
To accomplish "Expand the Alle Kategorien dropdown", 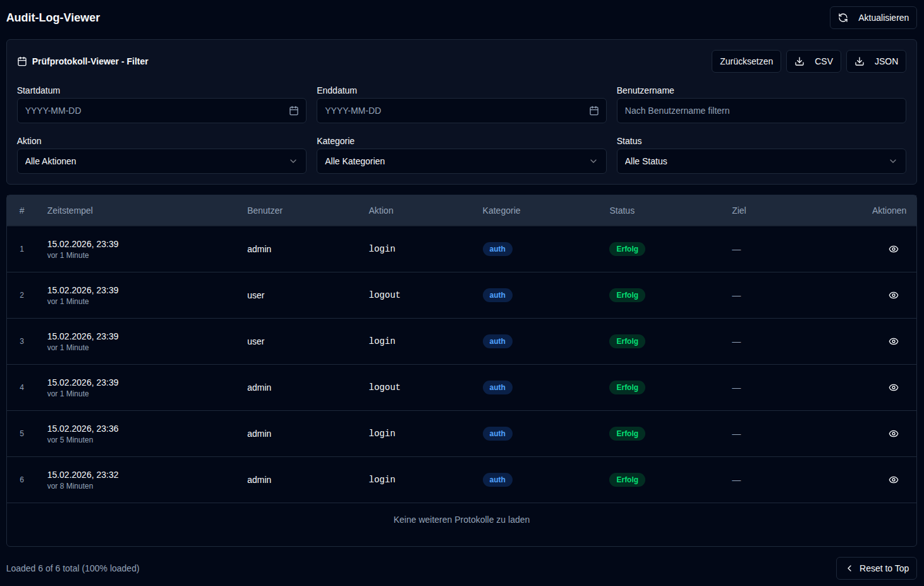I will pos(461,161).
